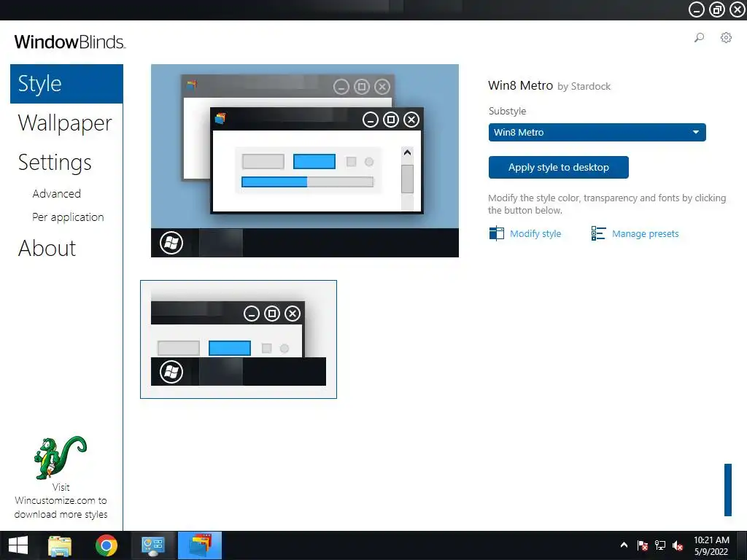Launch Chrome from the taskbar
Viewport: 747px width, 560px height.
point(107,545)
